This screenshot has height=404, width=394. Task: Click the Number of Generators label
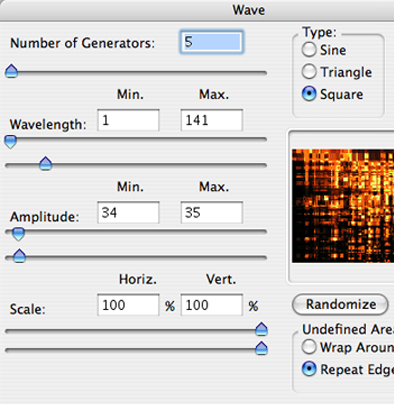click(82, 43)
